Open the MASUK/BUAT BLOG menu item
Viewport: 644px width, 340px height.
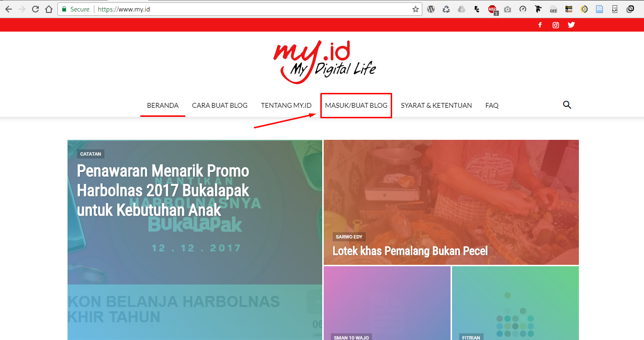(x=356, y=105)
